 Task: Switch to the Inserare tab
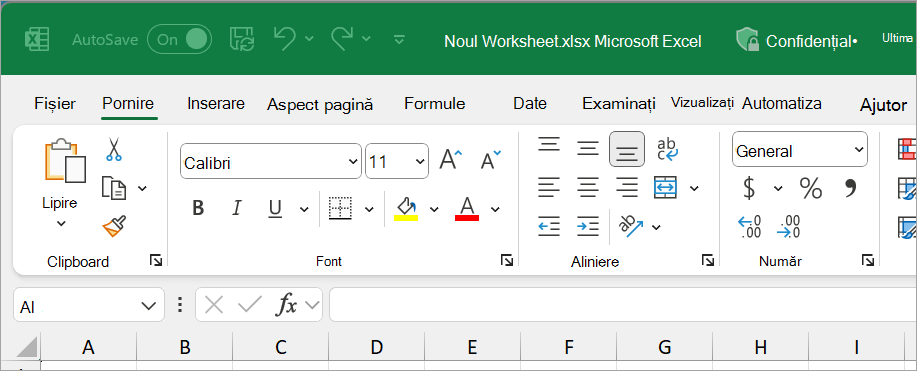pyautogui.click(x=216, y=104)
